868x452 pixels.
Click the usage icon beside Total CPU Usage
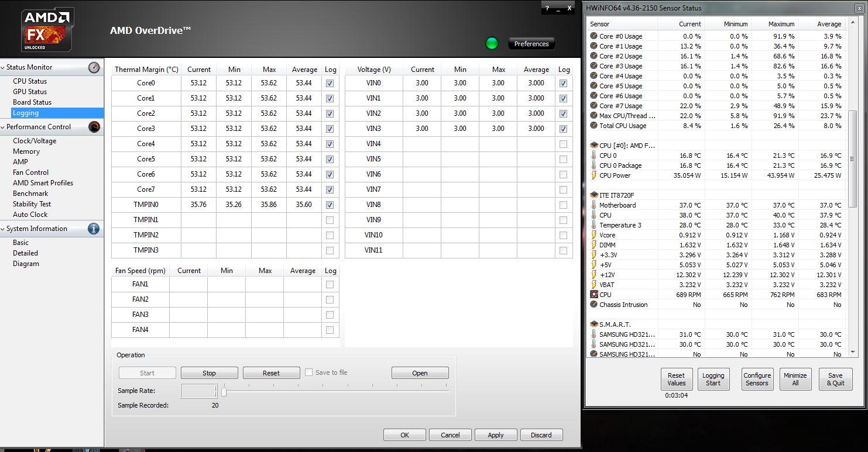click(593, 126)
